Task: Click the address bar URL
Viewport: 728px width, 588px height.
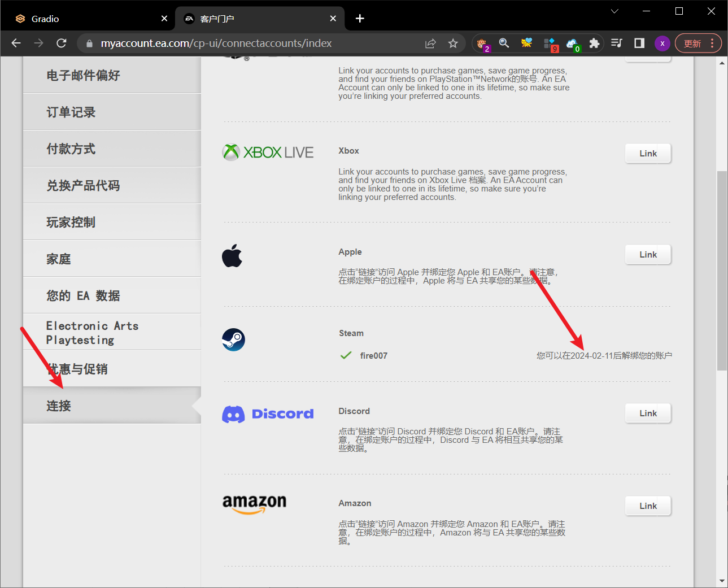Action: pyautogui.click(x=216, y=43)
